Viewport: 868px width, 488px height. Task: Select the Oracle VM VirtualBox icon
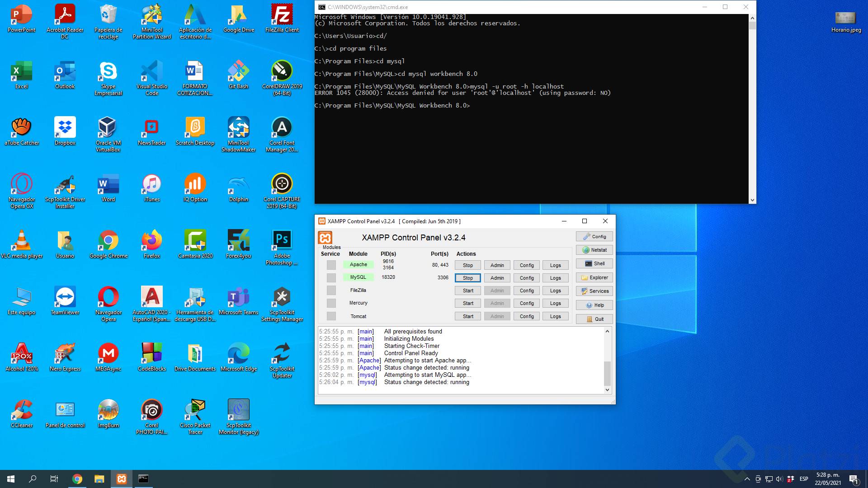[108, 134]
